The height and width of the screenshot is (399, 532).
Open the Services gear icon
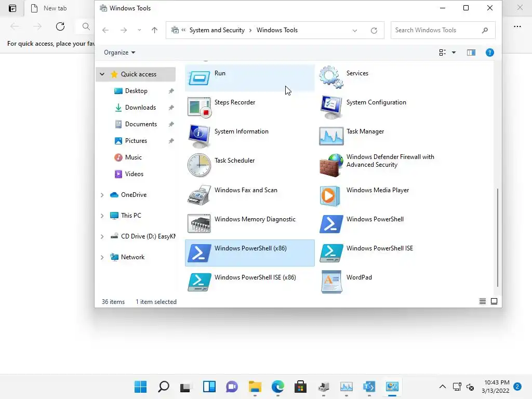[x=331, y=77]
